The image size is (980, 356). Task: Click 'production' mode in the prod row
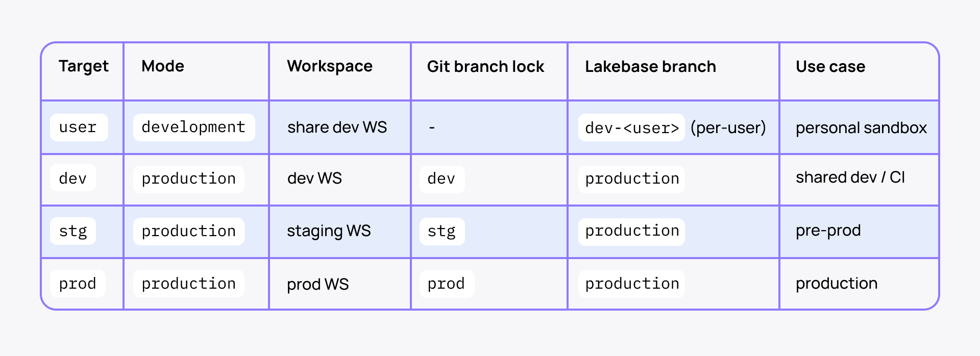coord(189,284)
